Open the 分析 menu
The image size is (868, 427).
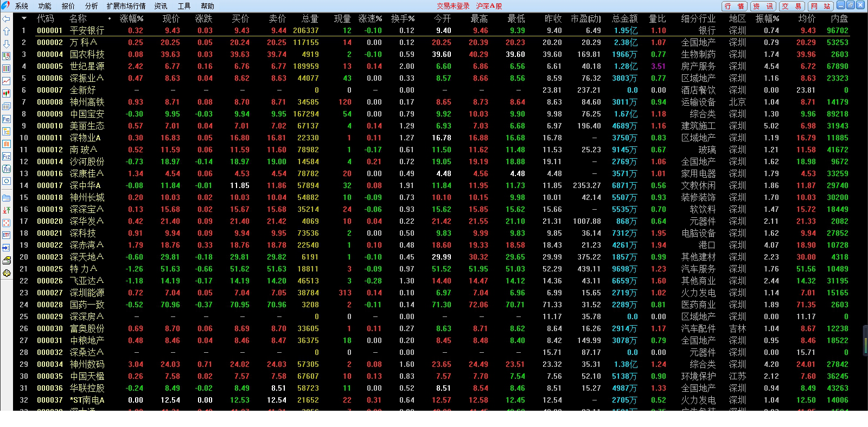click(x=91, y=6)
